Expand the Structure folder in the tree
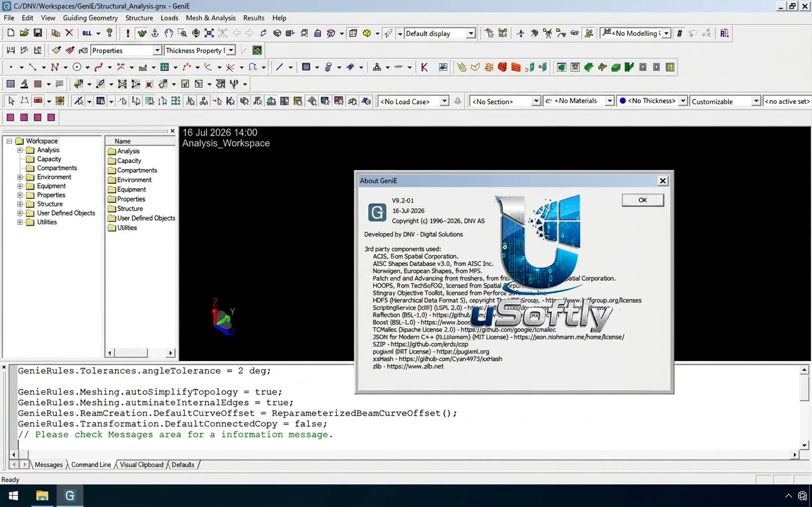 pyautogui.click(x=20, y=204)
